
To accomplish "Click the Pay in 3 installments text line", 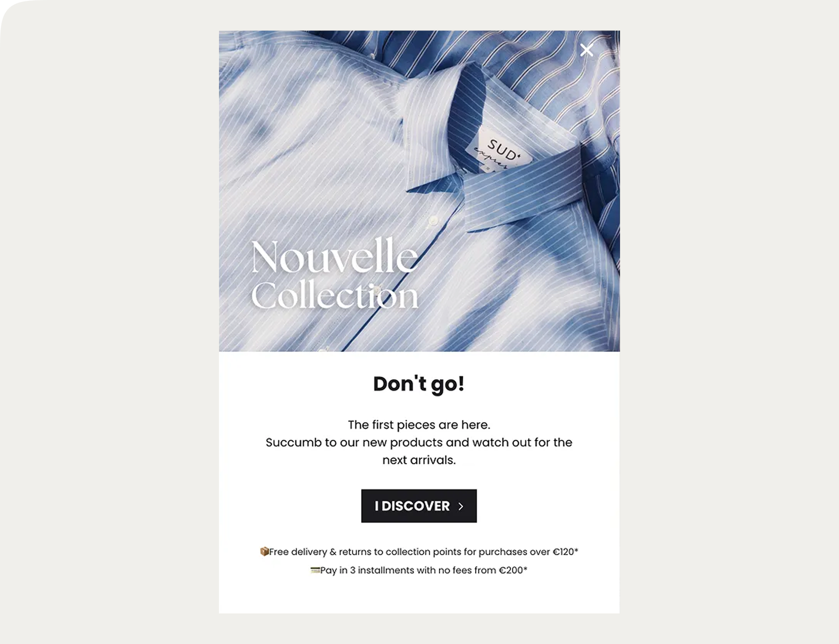I will (x=419, y=570).
